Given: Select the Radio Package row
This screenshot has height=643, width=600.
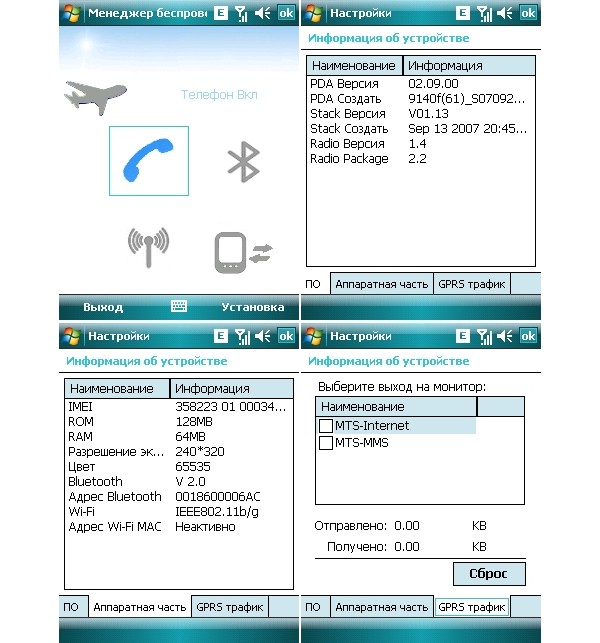Looking at the screenshot, I should (421, 159).
